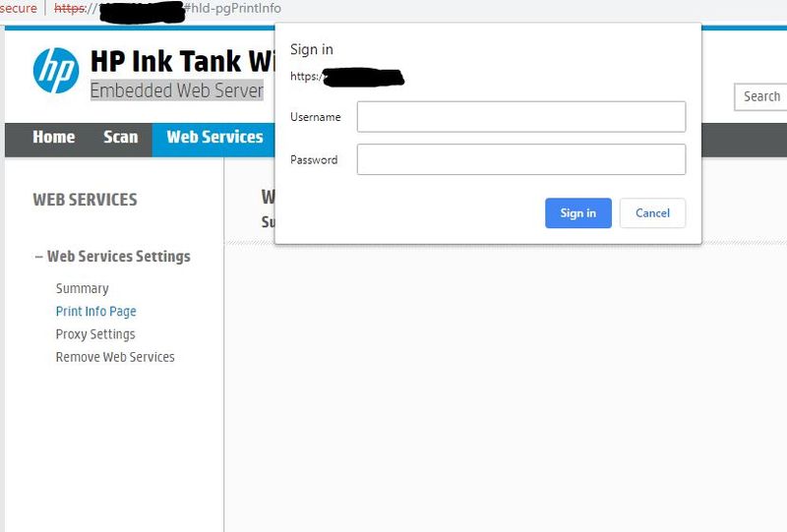This screenshot has height=532, width=787.
Task: Open Print Info Page link
Action: 95,311
